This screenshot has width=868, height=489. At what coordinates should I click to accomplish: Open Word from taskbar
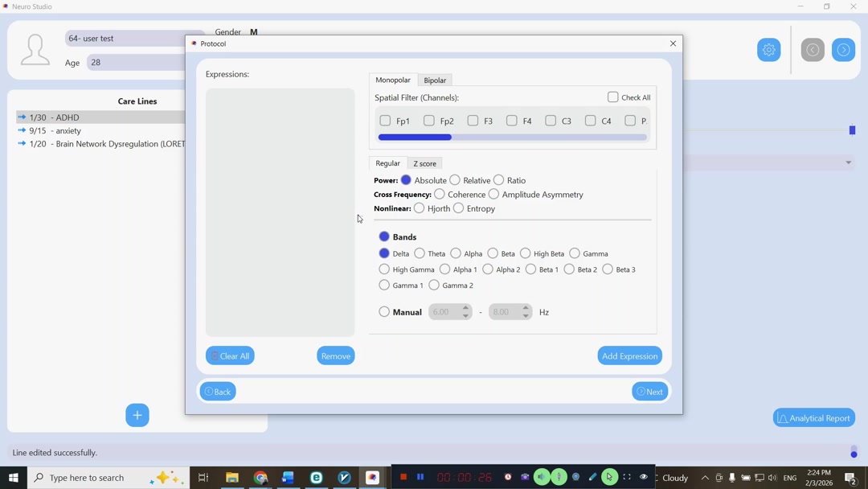[288, 477]
